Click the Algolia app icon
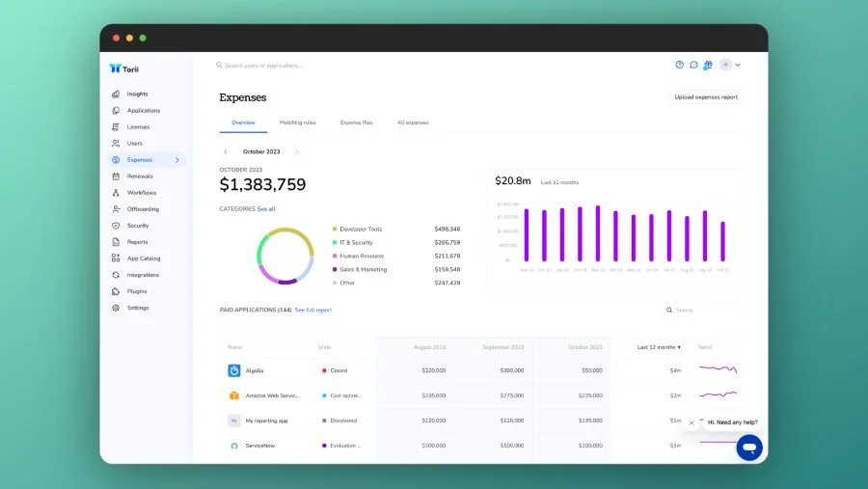The width and height of the screenshot is (868, 489). (x=234, y=370)
